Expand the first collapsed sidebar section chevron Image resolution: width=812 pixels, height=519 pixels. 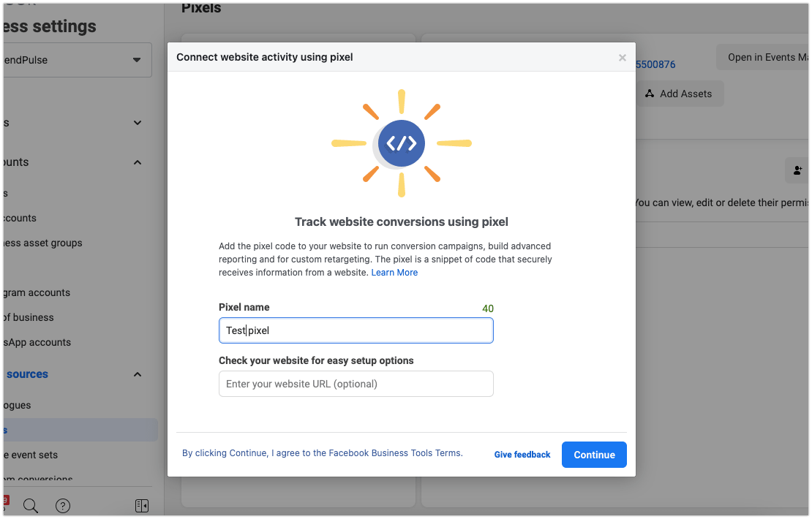138,123
